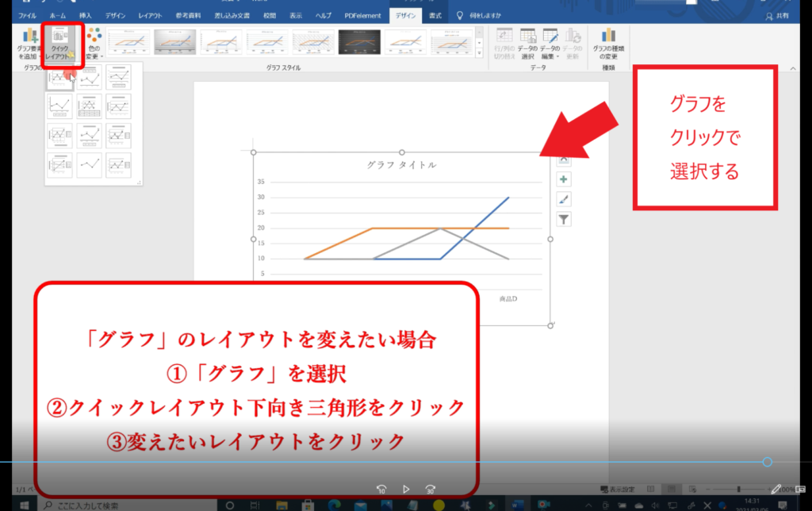This screenshot has width=812, height=511.
Task: Skip back 10 seconds in the video
Action: (381, 489)
